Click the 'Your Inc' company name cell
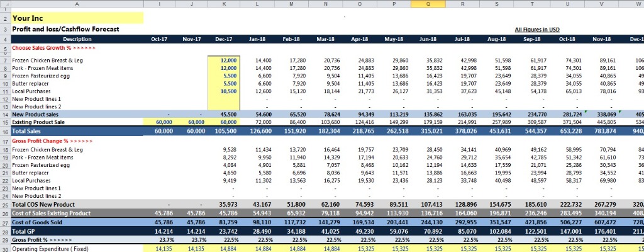This screenshot has height=252, width=644. pyautogui.click(x=77, y=18)
